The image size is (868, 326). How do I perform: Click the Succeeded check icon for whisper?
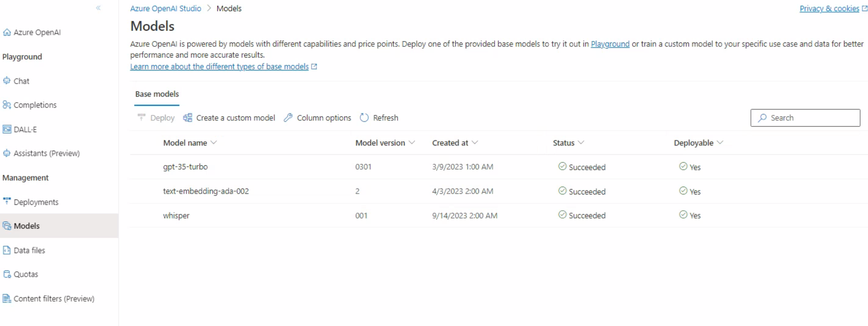click(562, 215)
